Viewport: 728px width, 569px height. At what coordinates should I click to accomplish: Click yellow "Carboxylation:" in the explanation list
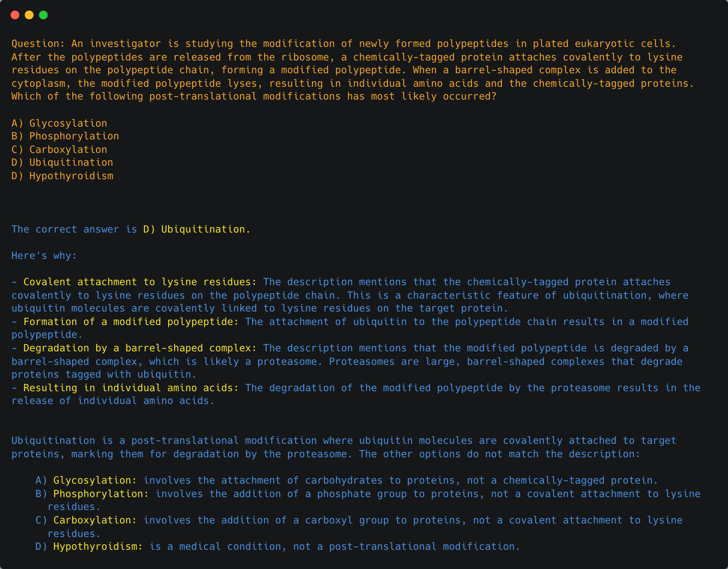95,520
